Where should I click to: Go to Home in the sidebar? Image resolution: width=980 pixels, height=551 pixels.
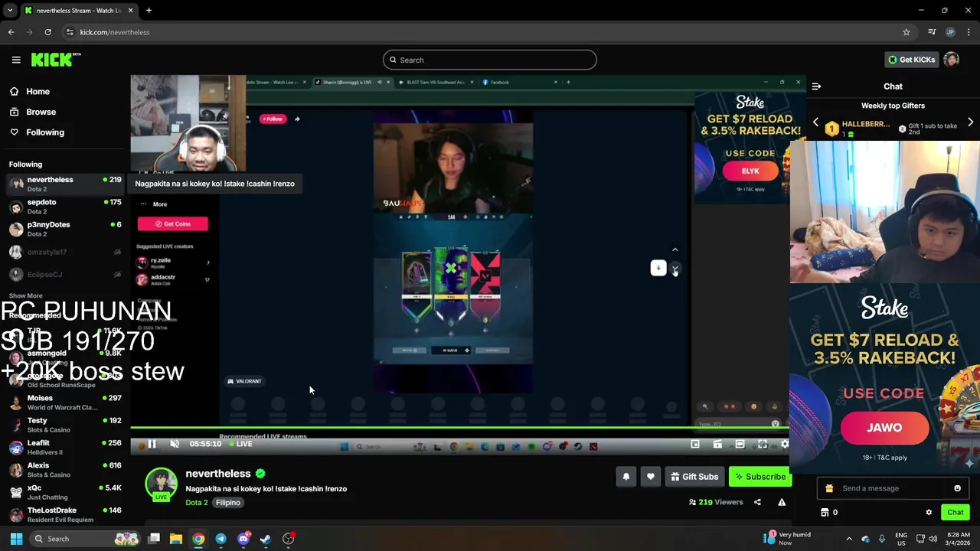click(38, 91)
